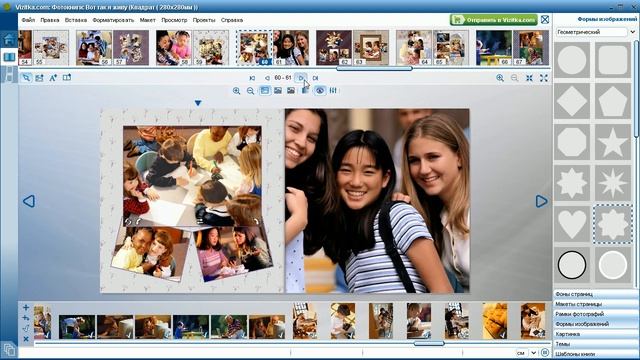Toggle the fill frame photo mode
640x360 pixels.
point(264,91)
